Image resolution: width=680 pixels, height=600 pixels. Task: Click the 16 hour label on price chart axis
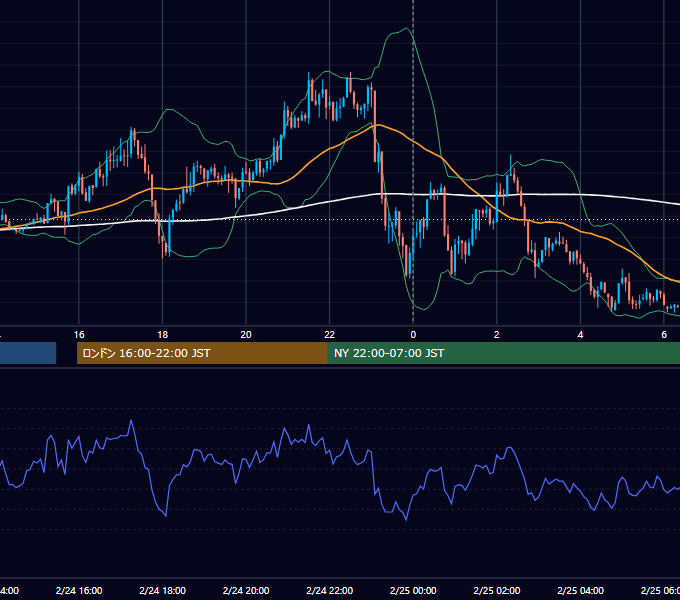click(x=79, y=335)
